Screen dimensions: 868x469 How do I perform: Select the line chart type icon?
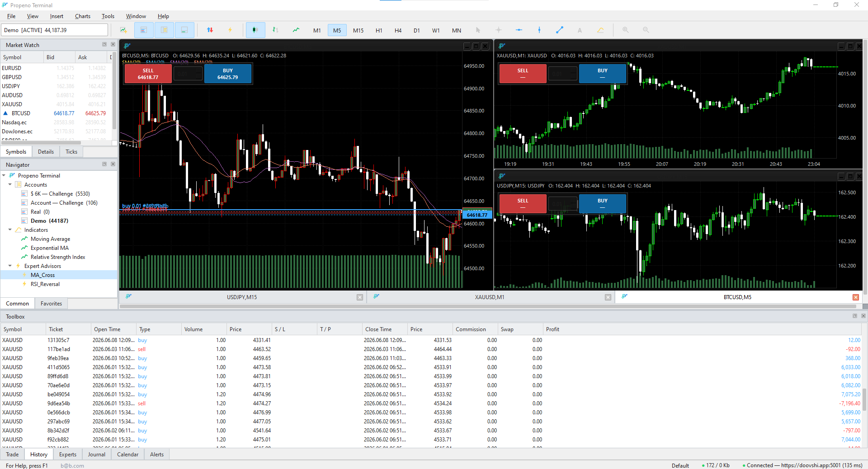[x=296, y=30]
